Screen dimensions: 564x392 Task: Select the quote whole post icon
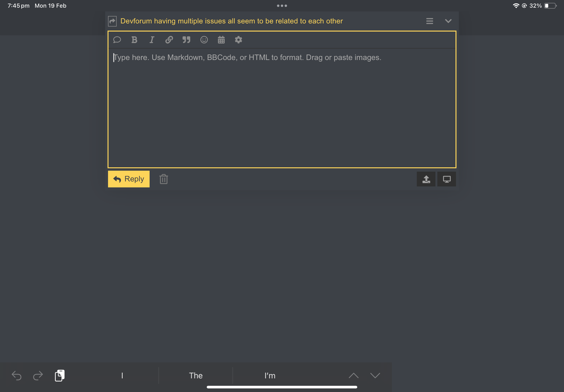(x=117, y=40)
